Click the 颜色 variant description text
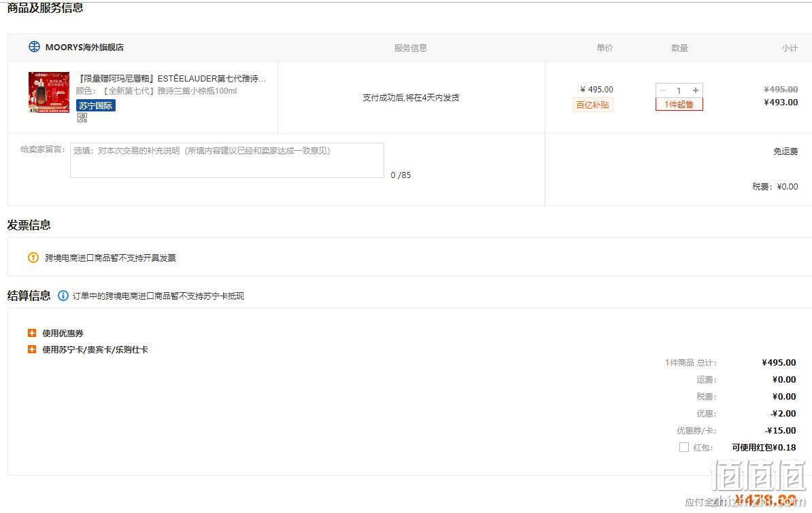 [x=156, y=90]
